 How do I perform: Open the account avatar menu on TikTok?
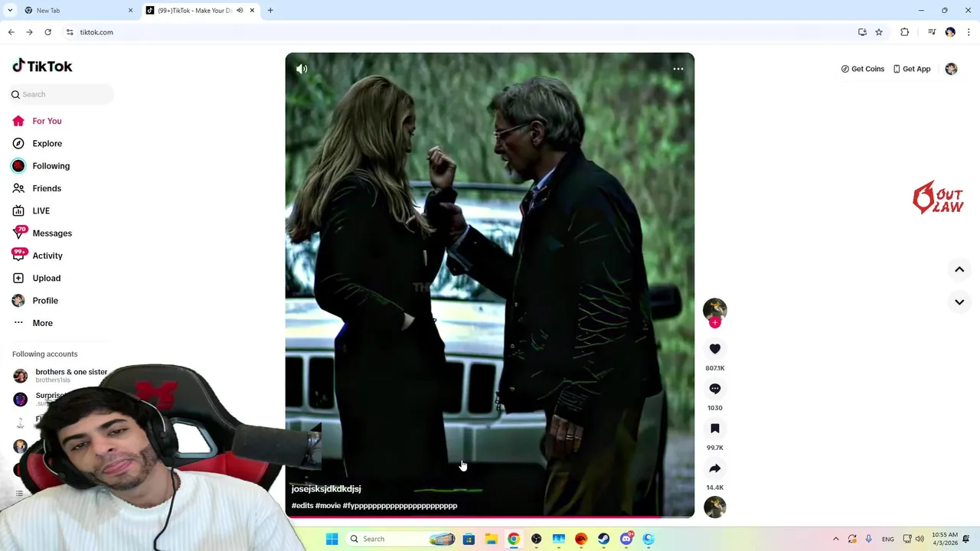coord(951,69)
